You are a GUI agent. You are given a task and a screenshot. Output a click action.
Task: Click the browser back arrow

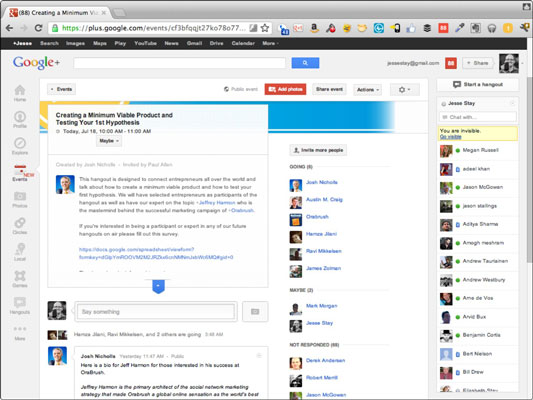click(x=10, y=28)
